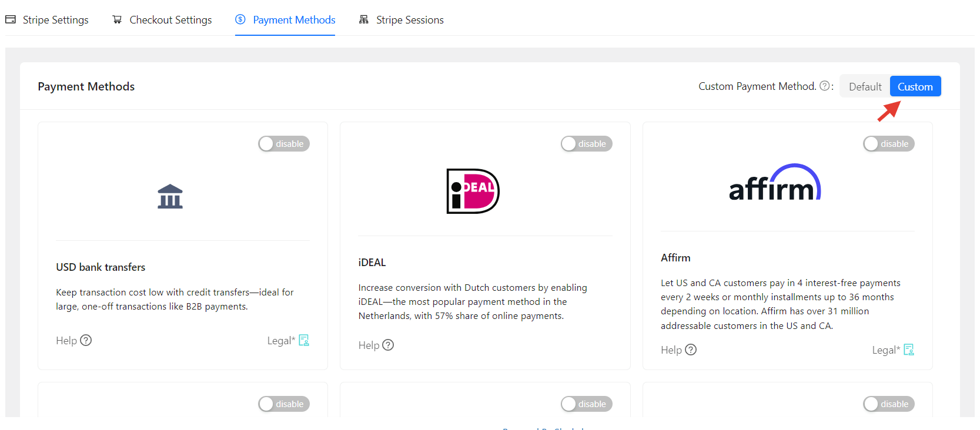The height and width of the screenshot is (430, 980).
Task: Select the Payment Methods tab
Action: tap(285, 20)
